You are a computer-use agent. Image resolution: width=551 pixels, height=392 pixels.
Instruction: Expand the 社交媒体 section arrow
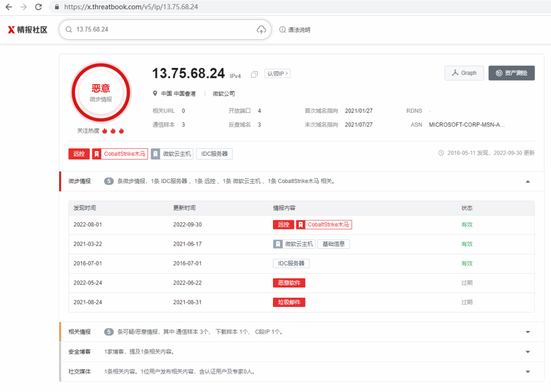(528, 372)
